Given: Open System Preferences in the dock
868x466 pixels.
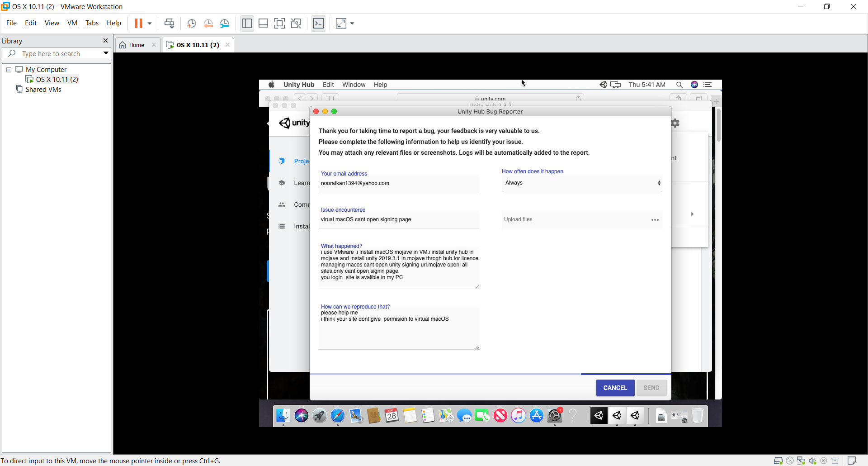Looking at the screenshot, I should pos(555,415).
